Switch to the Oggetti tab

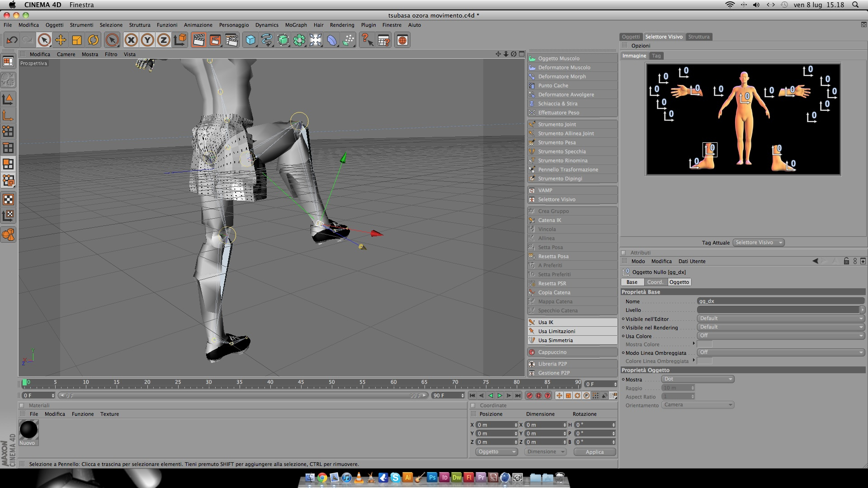pyautogui.click(x=630, y=37)
